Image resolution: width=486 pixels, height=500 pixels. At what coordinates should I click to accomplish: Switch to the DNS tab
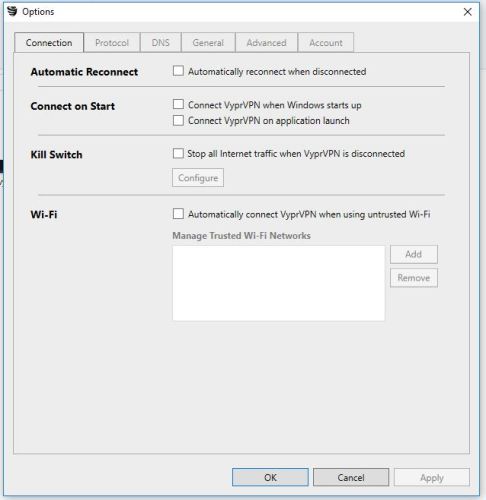click(x=161, y=43)
